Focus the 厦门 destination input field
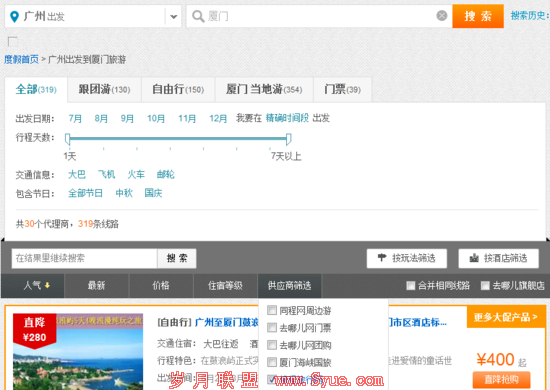The image size is (550, 390). [x=319, y=16]
